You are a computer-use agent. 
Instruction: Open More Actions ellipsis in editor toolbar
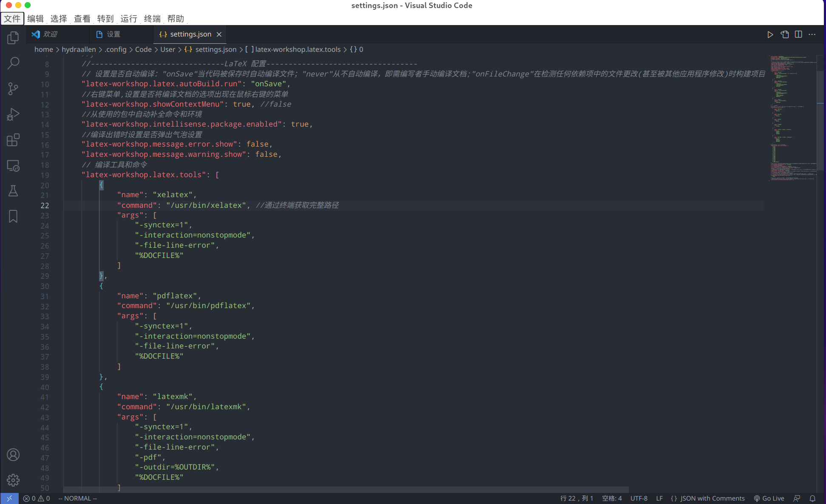812,34
